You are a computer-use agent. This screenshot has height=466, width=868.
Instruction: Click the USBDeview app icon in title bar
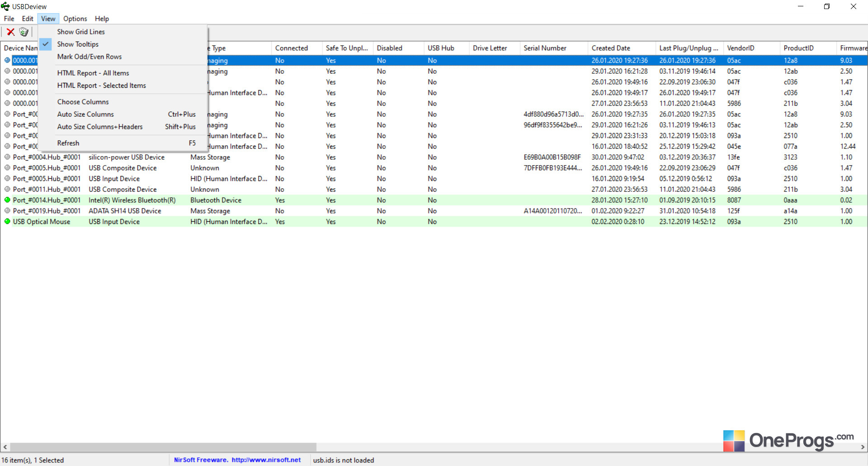point(5,6)
